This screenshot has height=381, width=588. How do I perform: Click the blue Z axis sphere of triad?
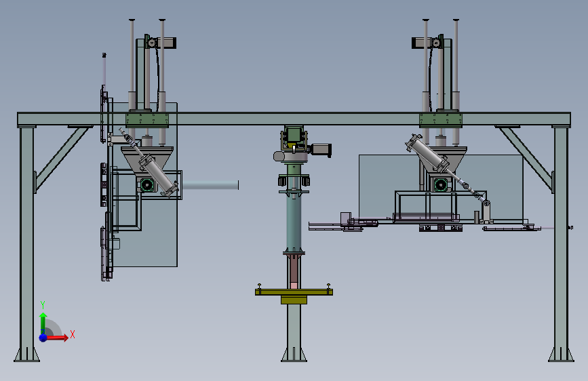[43, 338]
